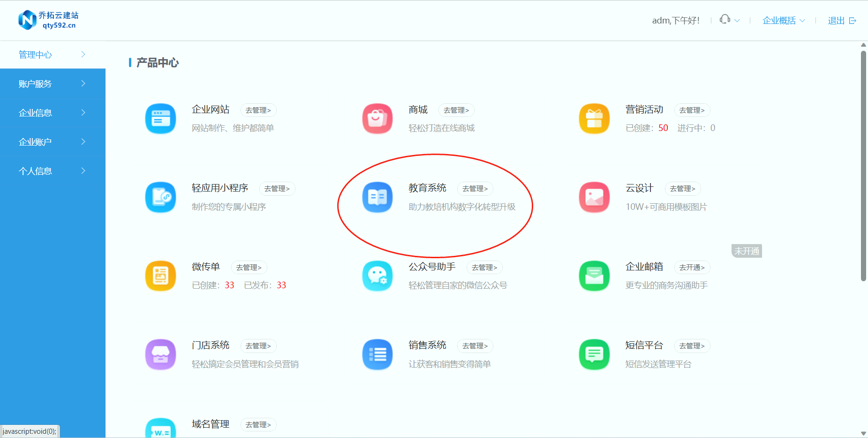This screenshot has height=438, width=868.
Task: Open the customer service headset dropdown
Action: (x=729, y=20)
